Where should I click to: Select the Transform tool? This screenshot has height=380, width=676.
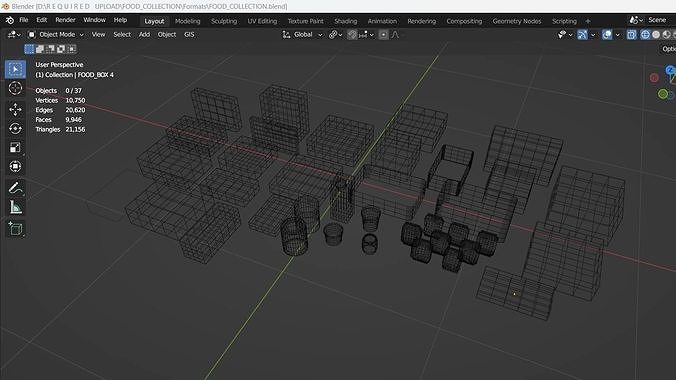click(x=15, y=166)
